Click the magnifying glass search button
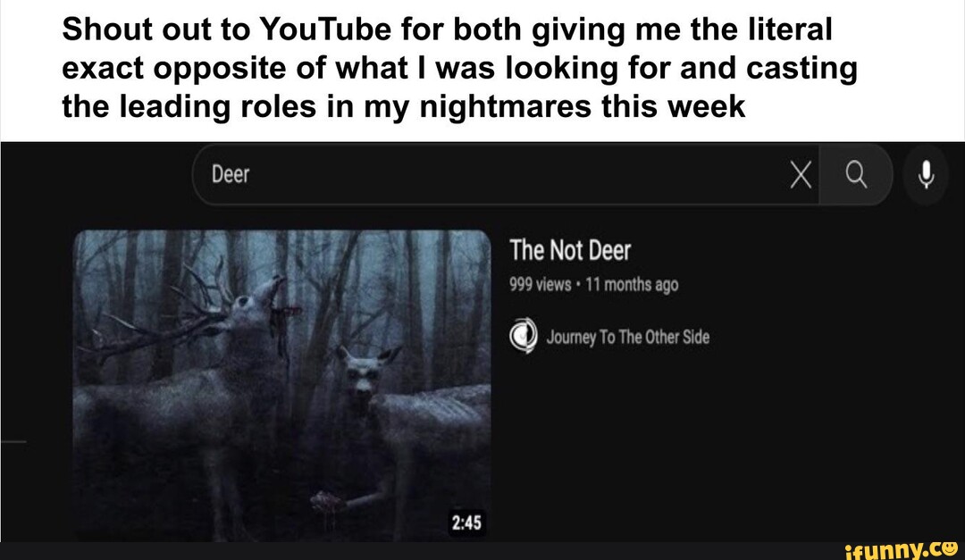Screen dimensions: 965x560 pyautogui.click(x=855, y=175)
